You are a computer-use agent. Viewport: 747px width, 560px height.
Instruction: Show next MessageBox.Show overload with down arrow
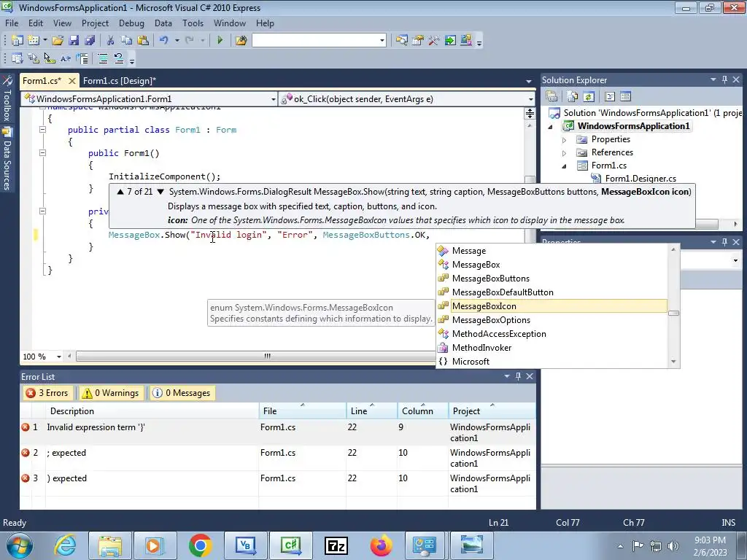160,192
